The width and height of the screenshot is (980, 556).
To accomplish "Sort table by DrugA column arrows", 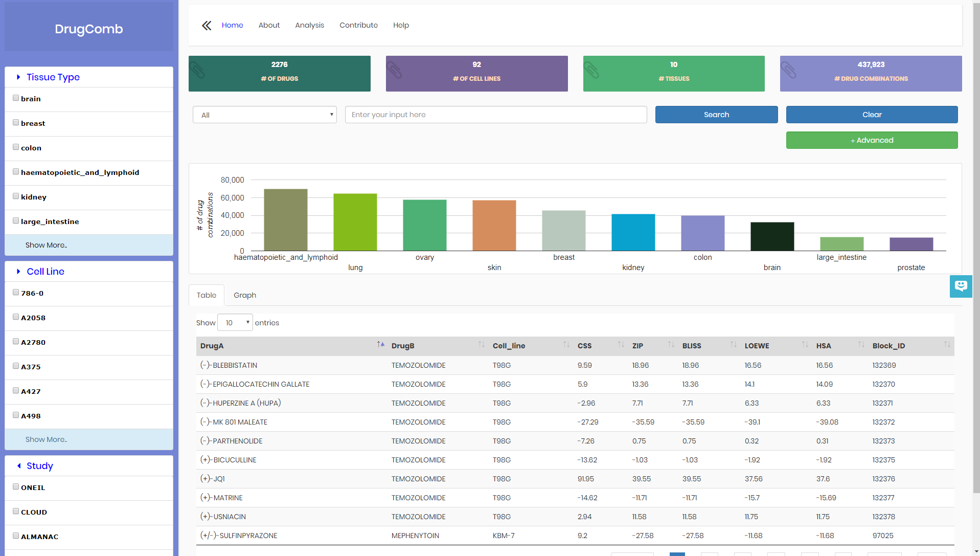I will pos(380,345).
